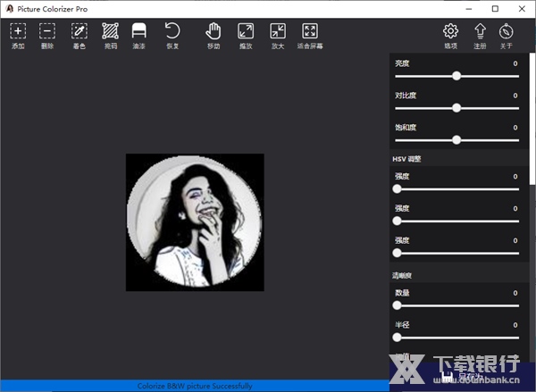Click the first HSV strength (强度) slider handle
Viewport: 536px width, 392px height.
click(x=397, y=188)
